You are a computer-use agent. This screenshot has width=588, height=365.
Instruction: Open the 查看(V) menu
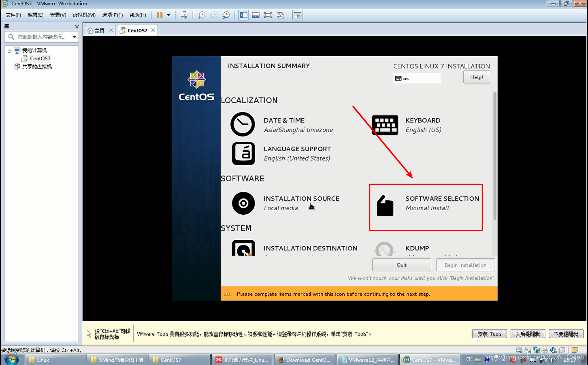pyautogui.click(x=58, y=15)
